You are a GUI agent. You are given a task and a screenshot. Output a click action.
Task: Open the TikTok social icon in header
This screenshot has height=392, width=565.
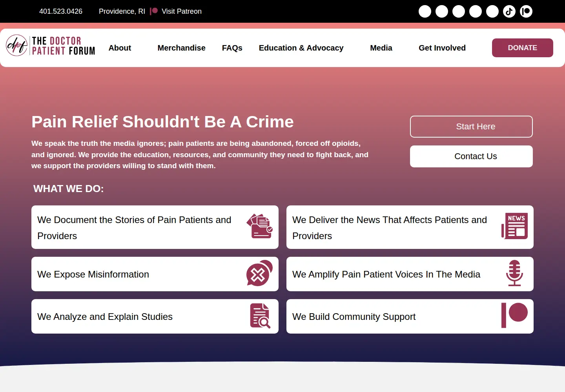pos(509,11)
